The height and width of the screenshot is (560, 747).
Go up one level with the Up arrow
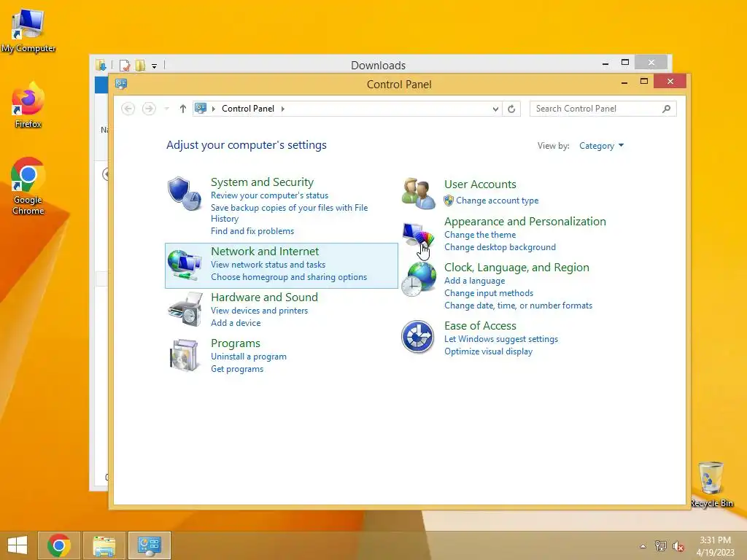(182, 109)
